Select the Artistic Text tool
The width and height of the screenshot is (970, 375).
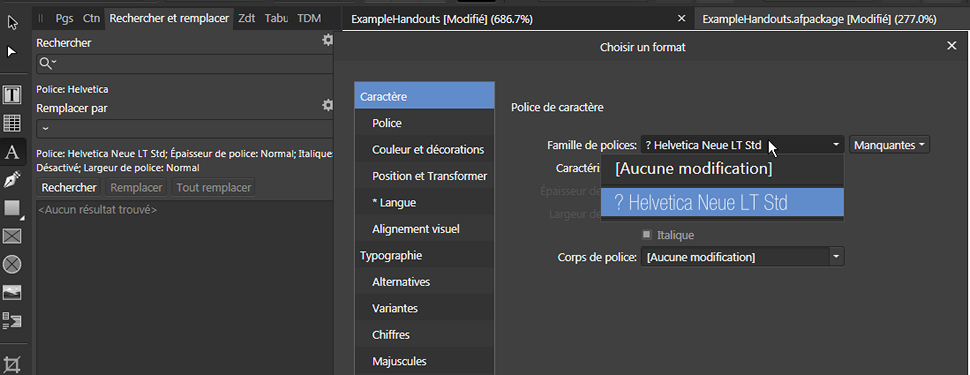point(12,151)
